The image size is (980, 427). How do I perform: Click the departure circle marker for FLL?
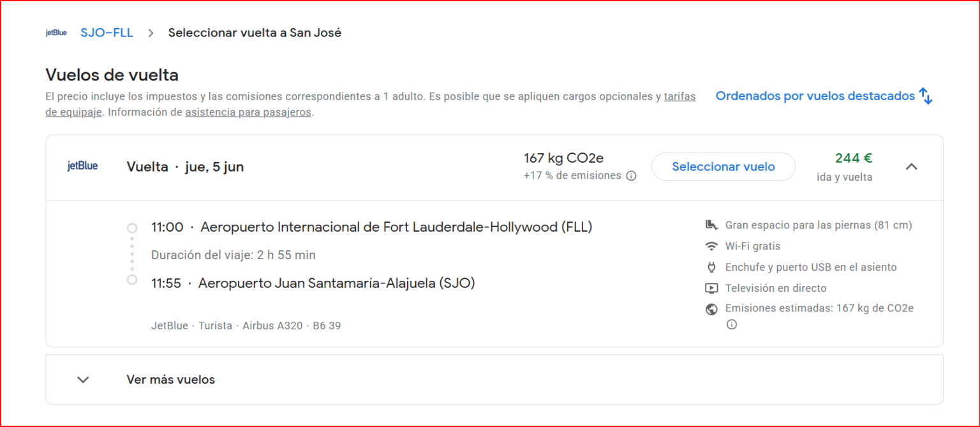coord(132,228)
